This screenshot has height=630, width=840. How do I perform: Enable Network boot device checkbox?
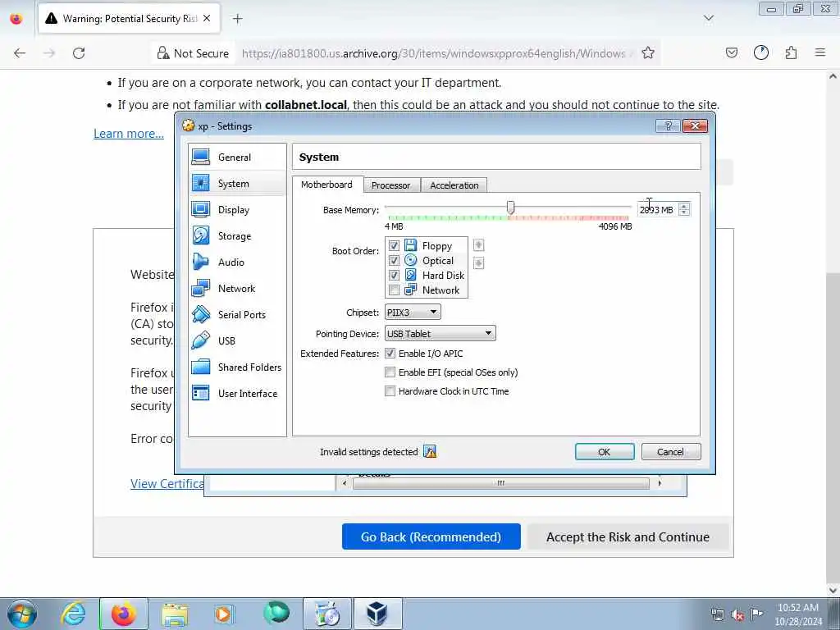coord(394,290)
